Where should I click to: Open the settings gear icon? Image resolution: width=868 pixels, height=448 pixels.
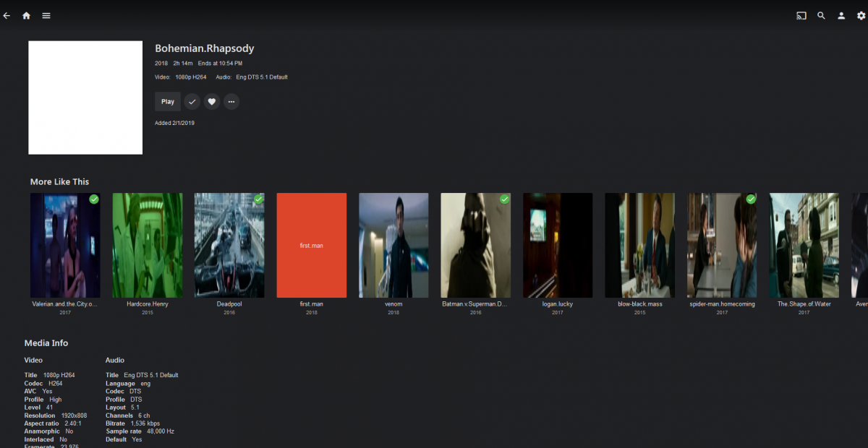tap(861, 15)
